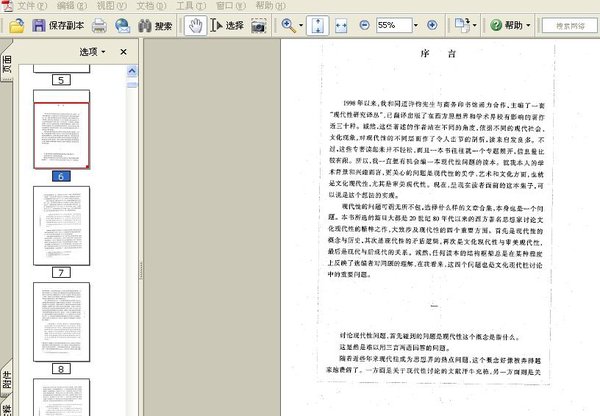
Task: Expand the Options (选项) dropdown in pages panel
Action: pos(93,52)
